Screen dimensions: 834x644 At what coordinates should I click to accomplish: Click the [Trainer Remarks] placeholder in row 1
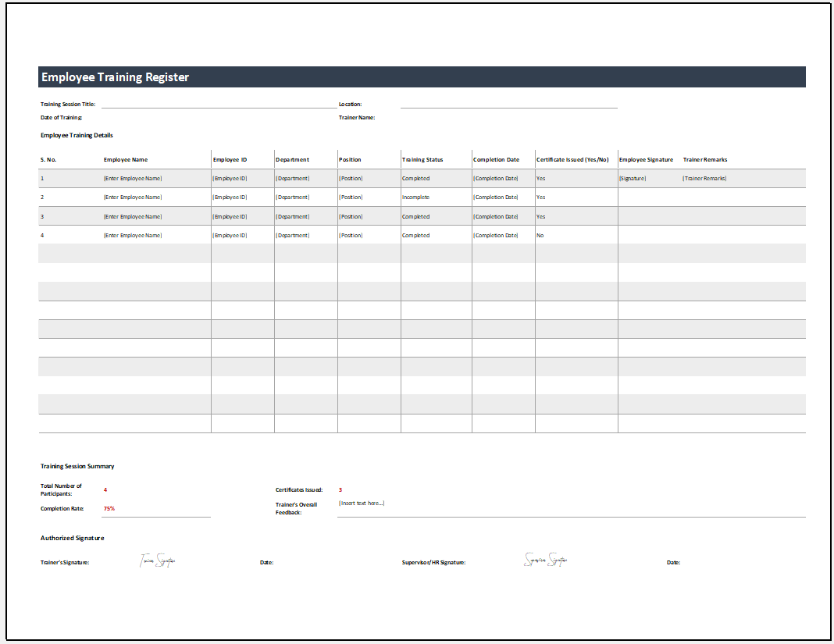click(x=705, y=178)
